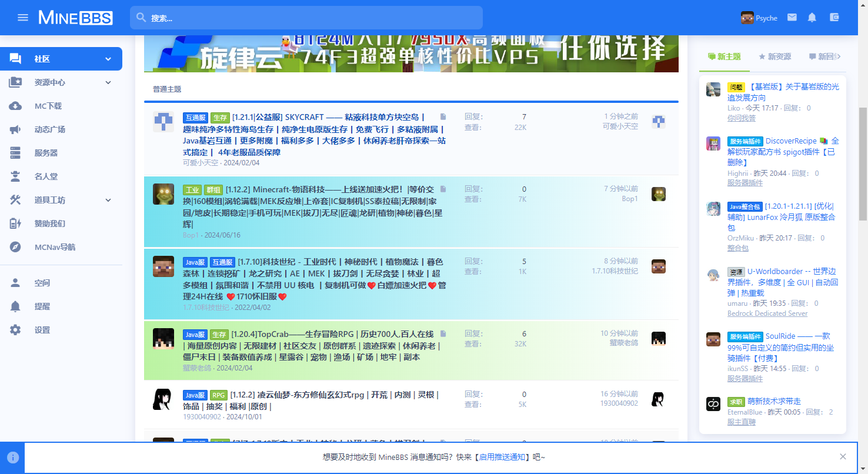The width and height of the screenshot is (868, 474).
Task: Open 萌新技术求带走 topic
Action: point(774,401)
